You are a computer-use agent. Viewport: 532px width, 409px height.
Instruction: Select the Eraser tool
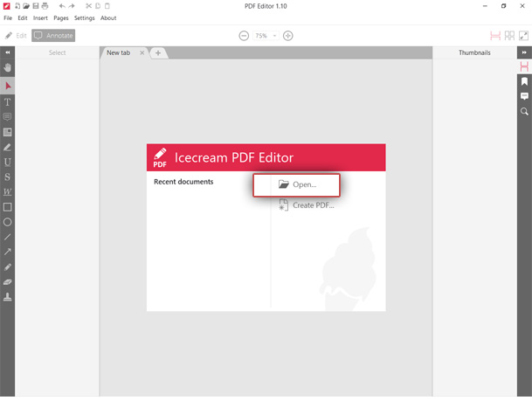point(8,282)
